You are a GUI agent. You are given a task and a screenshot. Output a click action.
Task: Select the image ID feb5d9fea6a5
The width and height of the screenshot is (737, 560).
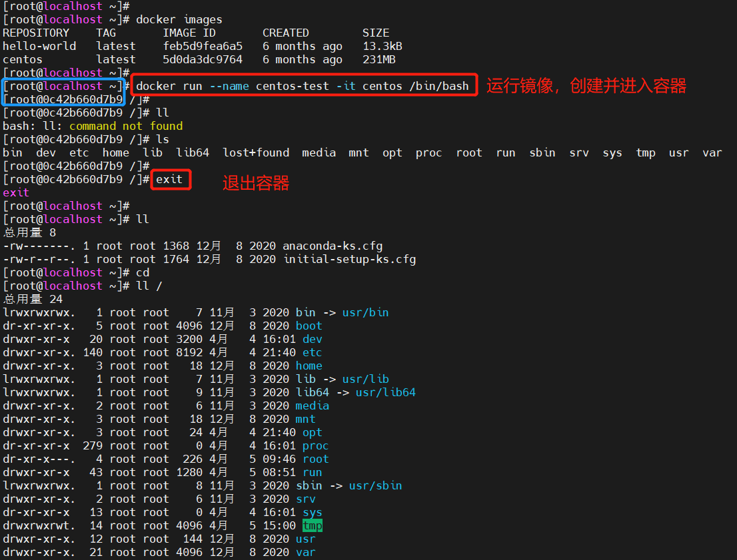coord(203,46)
